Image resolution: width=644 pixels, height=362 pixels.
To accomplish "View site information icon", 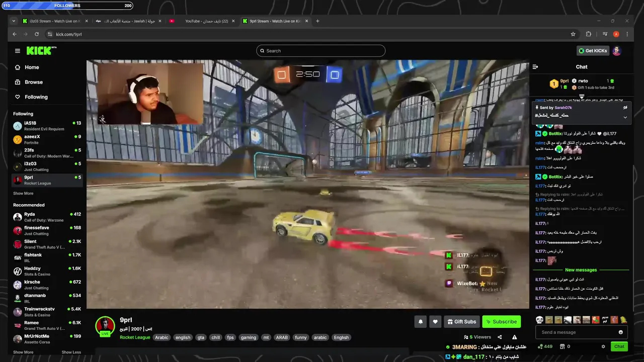I will pyautogui.click(x=50, y=34).
